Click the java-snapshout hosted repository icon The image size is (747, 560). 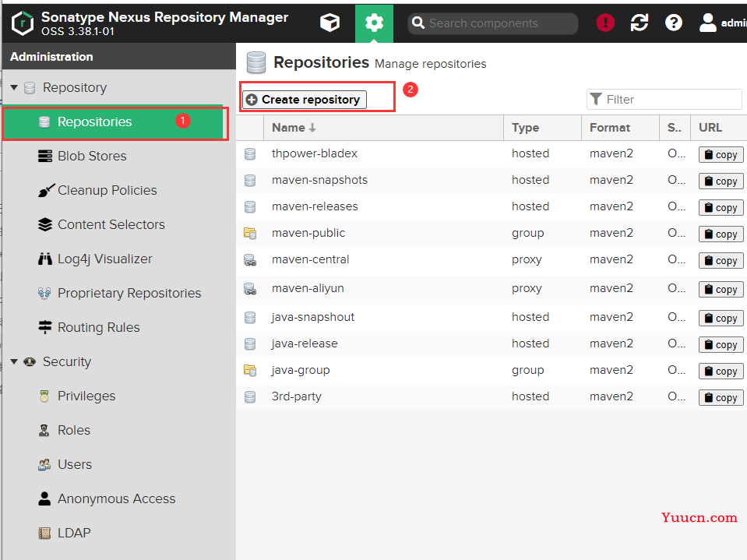250,318
